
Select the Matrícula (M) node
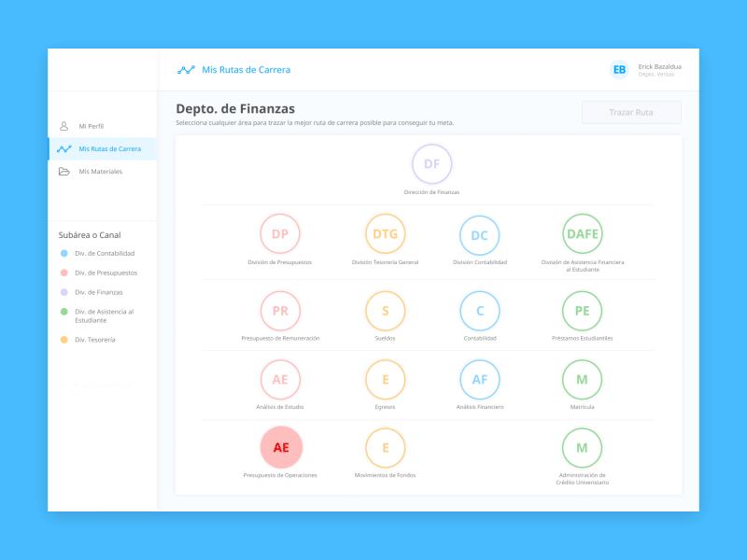tap(582, 380)
